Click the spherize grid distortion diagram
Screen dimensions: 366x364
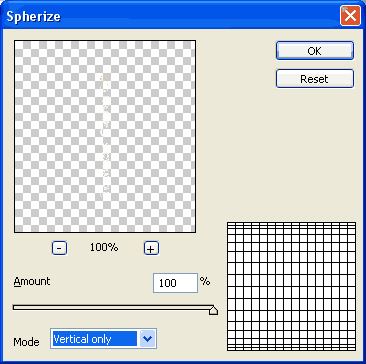point(291,286)
